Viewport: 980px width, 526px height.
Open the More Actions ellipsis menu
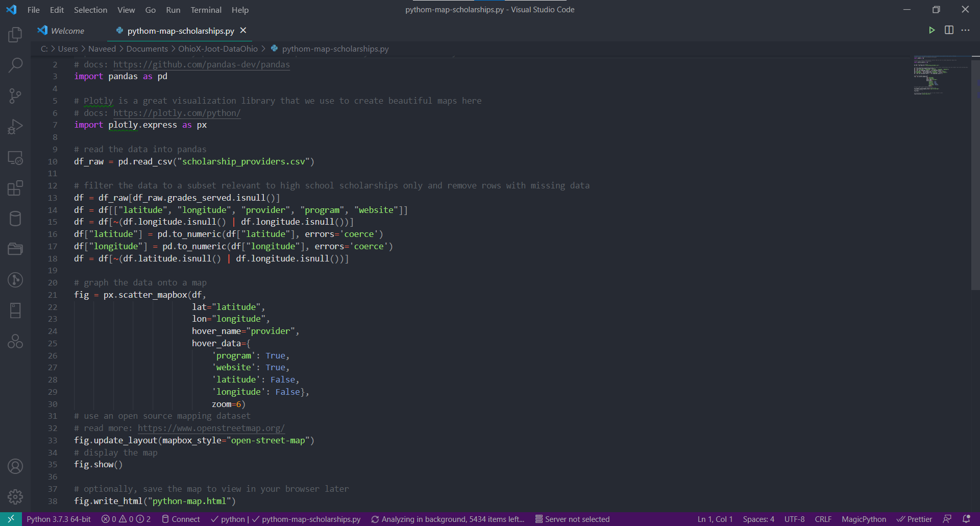pyautogui.click(x=965, y=30)
